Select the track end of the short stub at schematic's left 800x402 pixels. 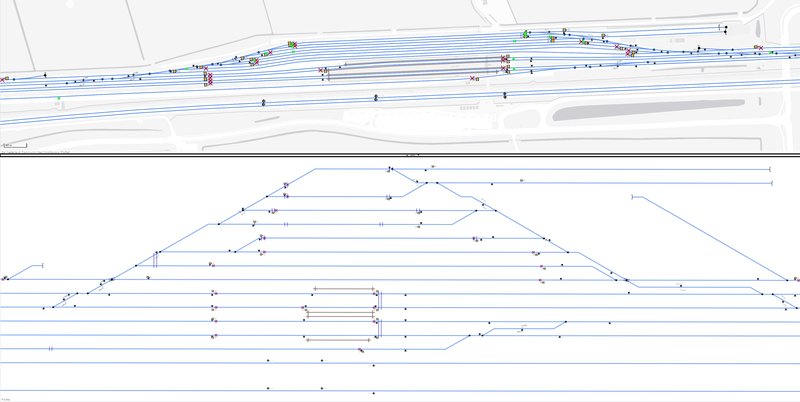point(42,265)
